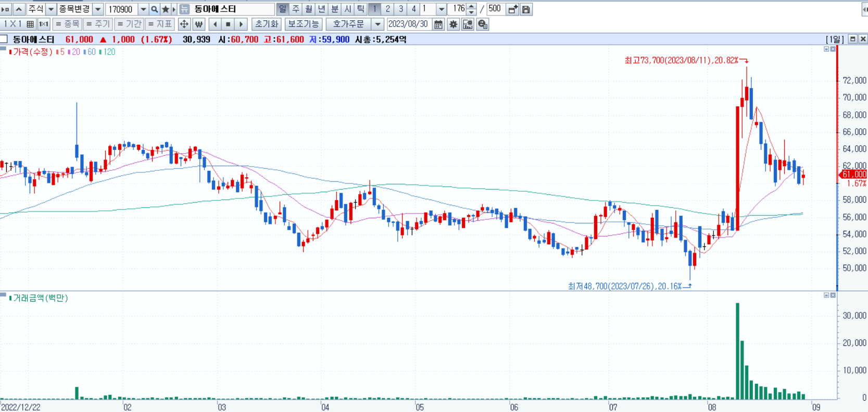Click the previous (left triangle) playback button
This screenshot has height=412, width=868.
pyautogui.click(x=215, y=24)
